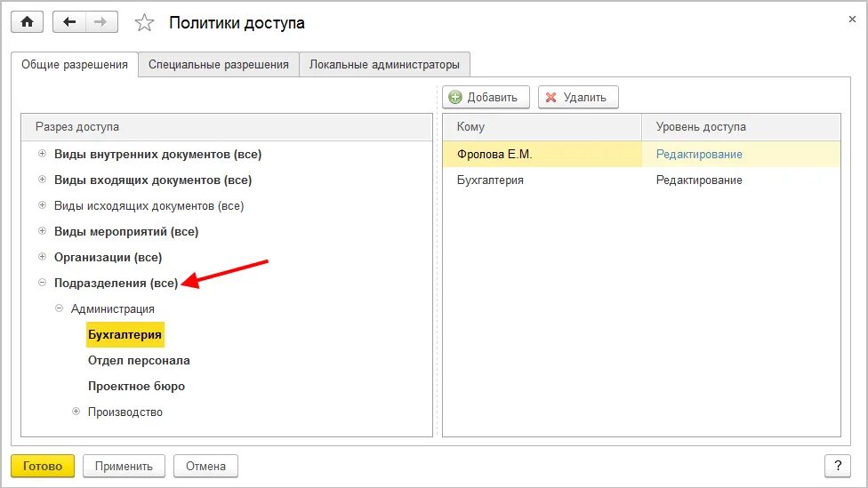
Task: Expand Виды входящих документов (все)
Action: [42, 180]
